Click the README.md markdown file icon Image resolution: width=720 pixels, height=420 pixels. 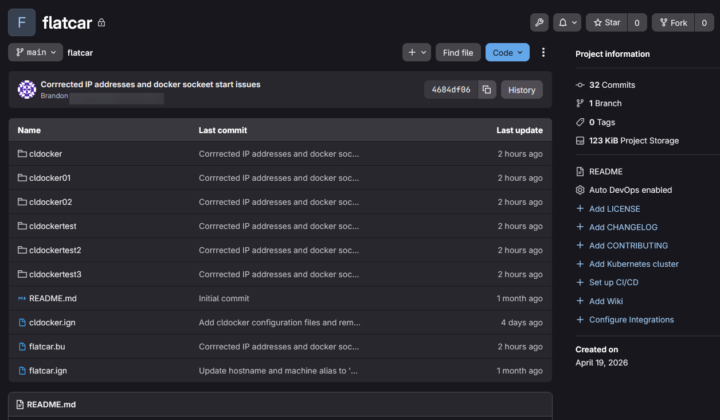click(22, 298)
